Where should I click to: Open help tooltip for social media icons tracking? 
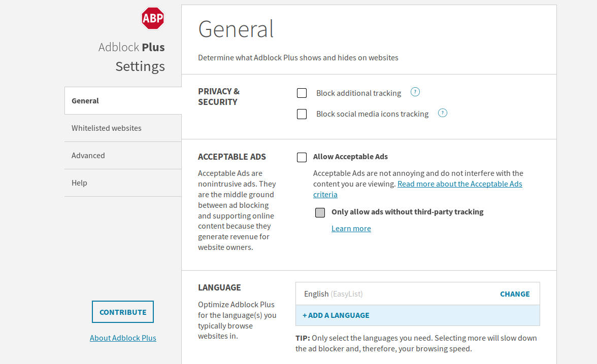point(443,113)
